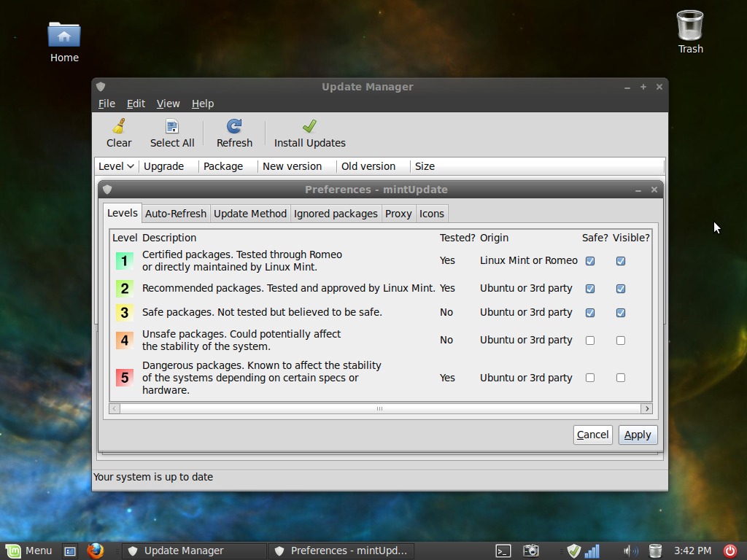
Task: Click the red power button in the panel
Action: click(x=729, y=551)
